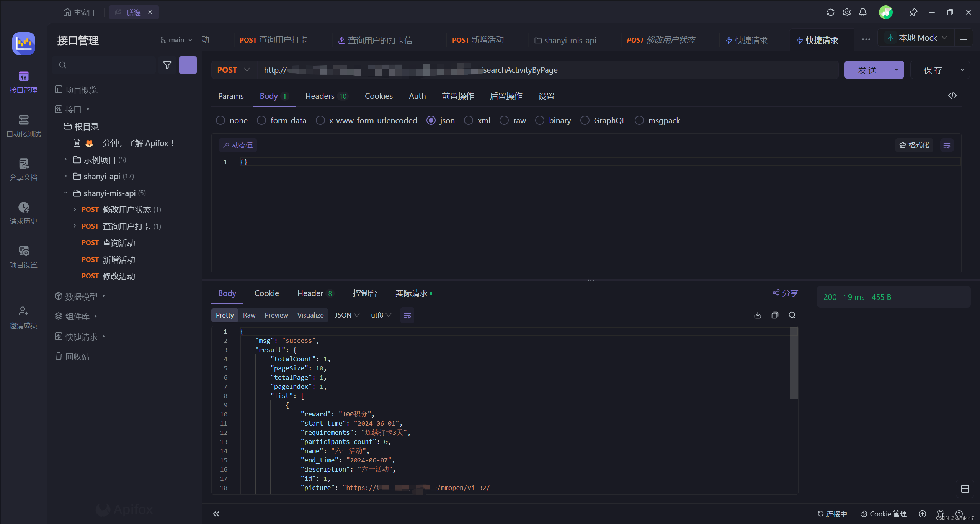Screen dimensions: 980x524
Task: Switch to the Auth tab
Action: click(x=417, y=96)
